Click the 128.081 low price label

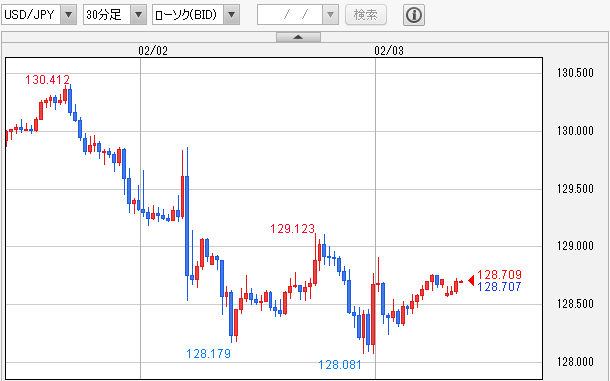coord(340,365)
